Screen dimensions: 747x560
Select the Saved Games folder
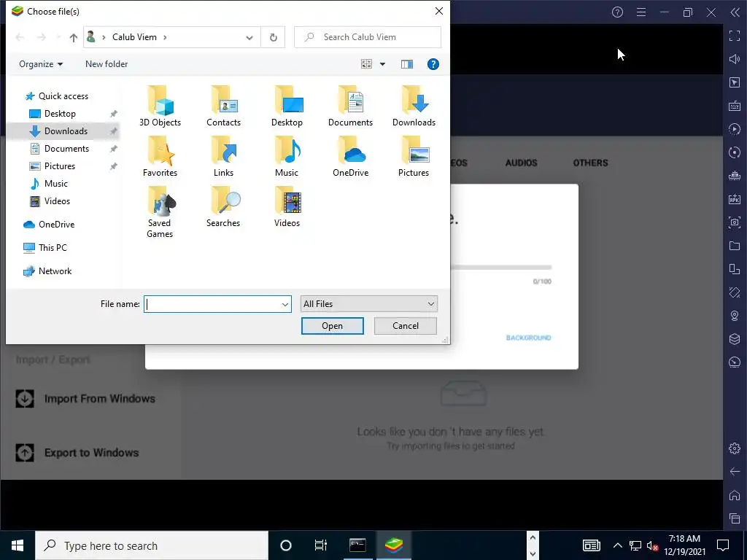tap(160, 212)
